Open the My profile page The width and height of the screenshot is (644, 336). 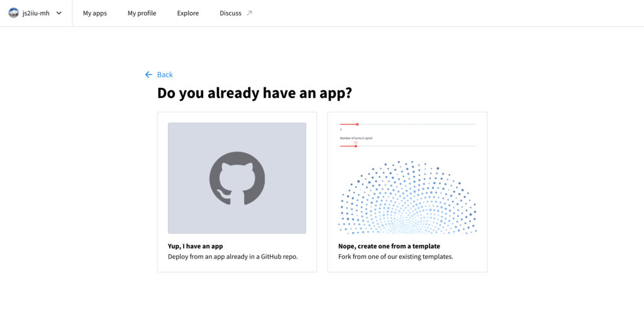(x=142, y=13)
